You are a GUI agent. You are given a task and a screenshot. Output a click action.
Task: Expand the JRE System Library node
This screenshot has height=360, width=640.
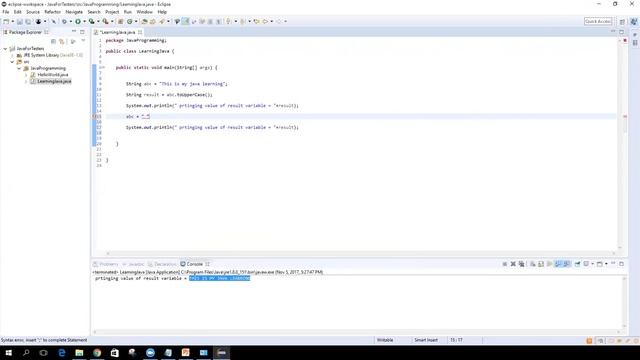point(12,55)
